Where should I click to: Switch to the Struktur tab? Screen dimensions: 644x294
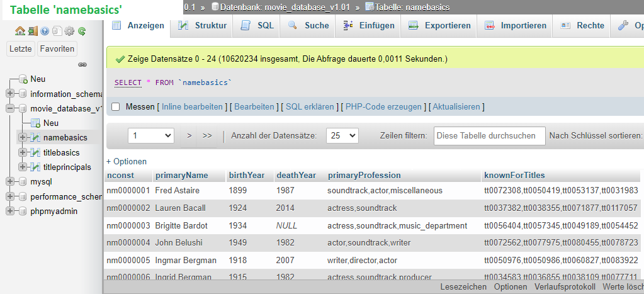pos(202,25)
